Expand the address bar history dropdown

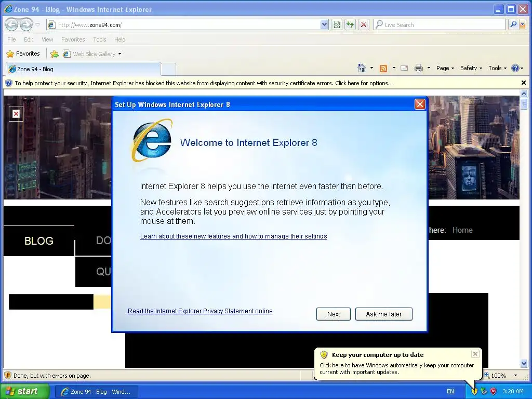tap(324, 25)
